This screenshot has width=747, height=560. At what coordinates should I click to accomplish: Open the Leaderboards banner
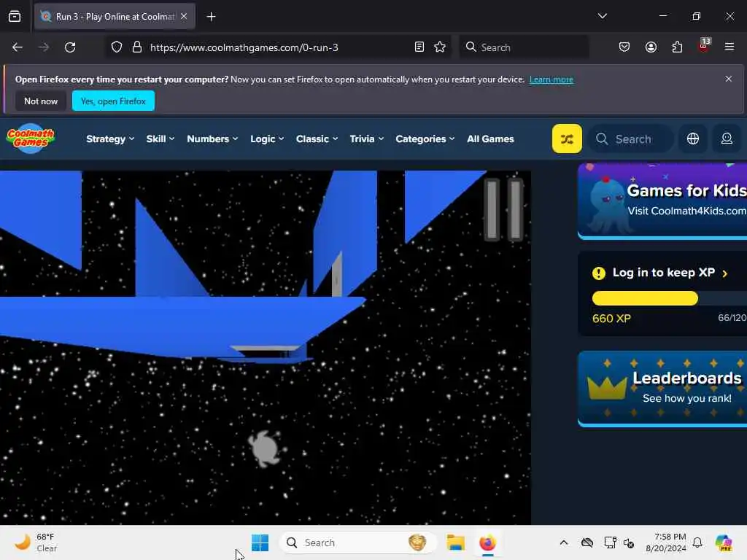662,389
